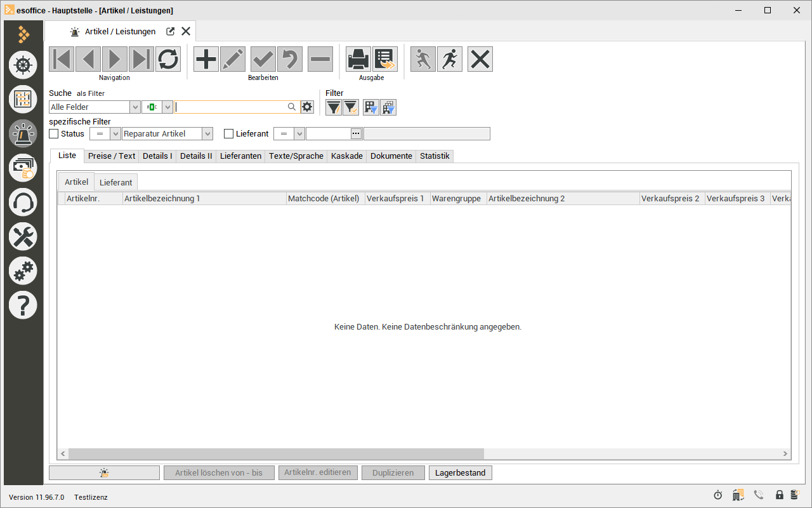Go to first record in Navigation
Viewport: 812px width, 508px height.
[x=62, y=59]
